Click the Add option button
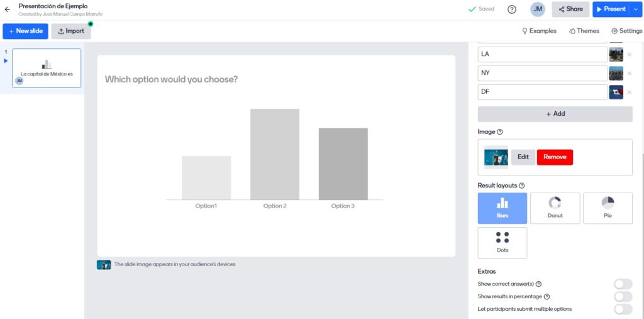Image resolution: width=644 pixels, height=319 pixels. 555,114
